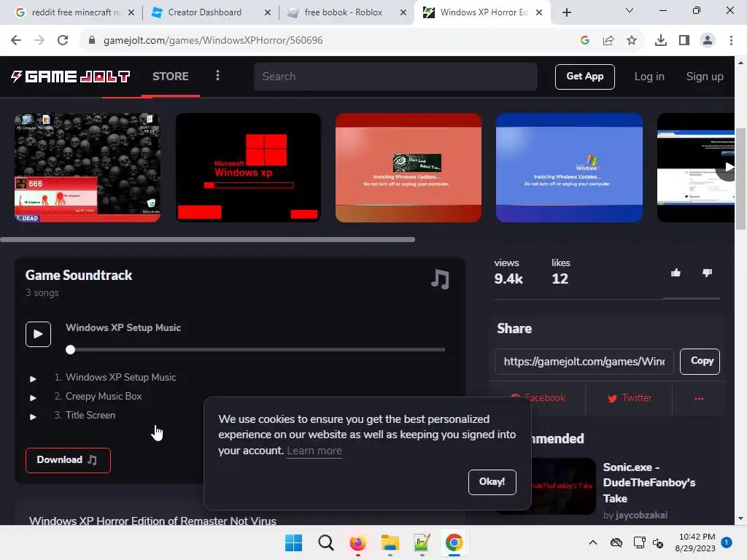Click the Get App button

(x=584, y=77)
